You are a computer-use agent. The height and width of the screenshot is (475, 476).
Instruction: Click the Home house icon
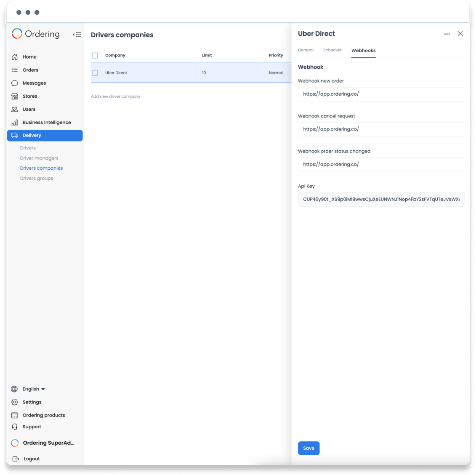coord(15,57)
